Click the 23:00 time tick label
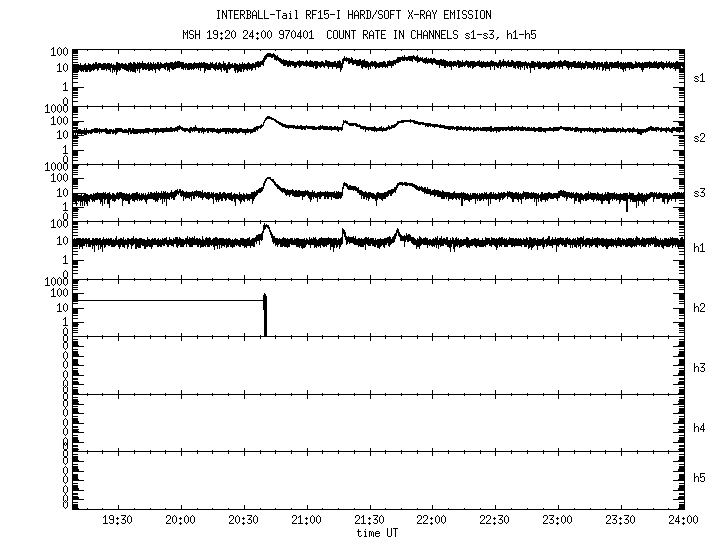Viewport: 720px width, 550px height. [x=558, y=520]
